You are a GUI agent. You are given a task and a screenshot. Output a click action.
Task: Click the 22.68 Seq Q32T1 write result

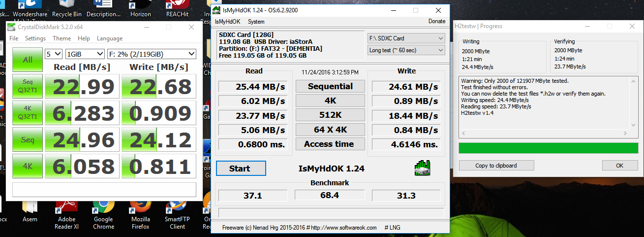(x=159, y=86)
